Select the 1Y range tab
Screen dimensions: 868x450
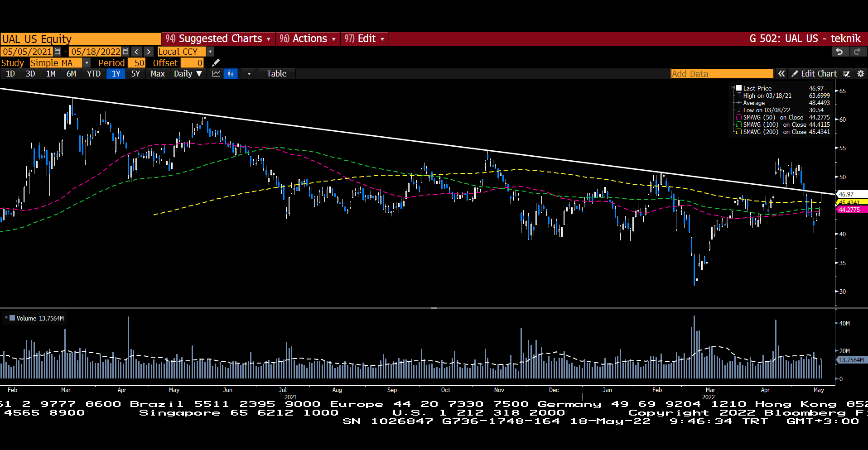coord(116,73)
